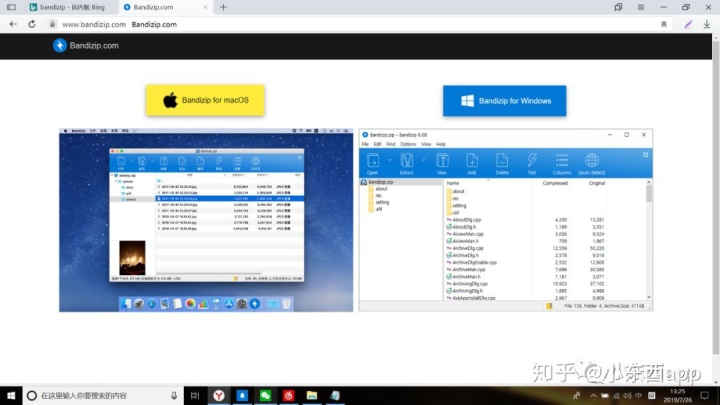
Task: Click the dropdown arrow beside the Extract icon
Action: pos(423,160)
